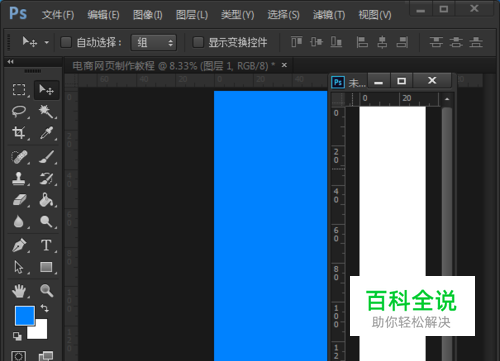
Task: Align top edges of layers
Action: pos(296,42)
